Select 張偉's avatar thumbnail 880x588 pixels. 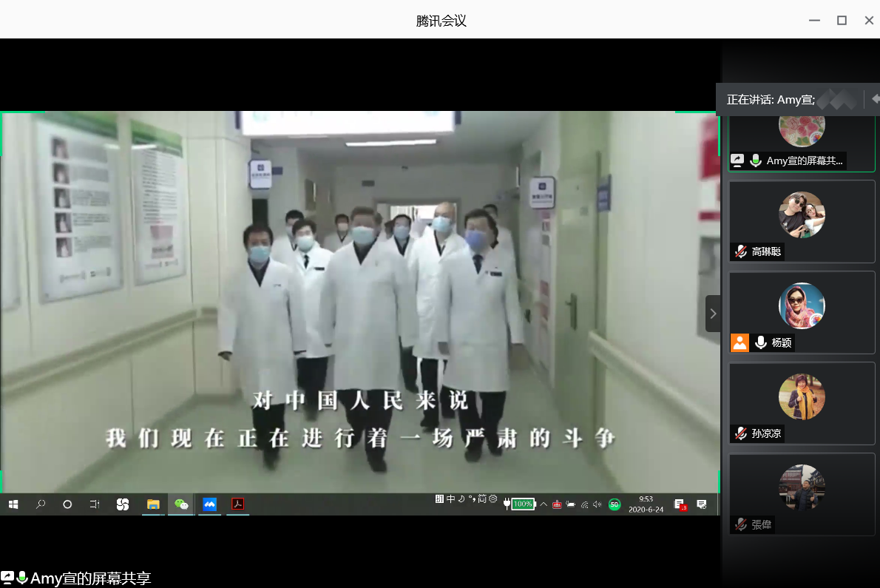[802, 487]
